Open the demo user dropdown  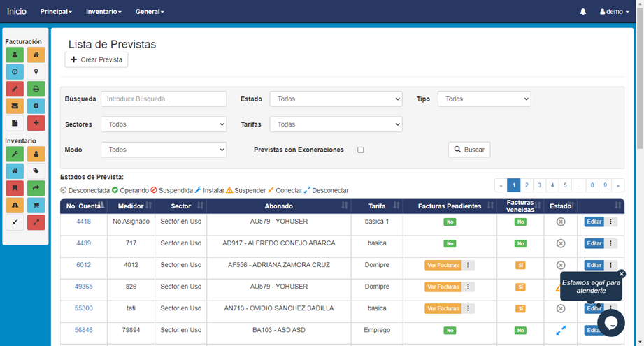[614, 11]
